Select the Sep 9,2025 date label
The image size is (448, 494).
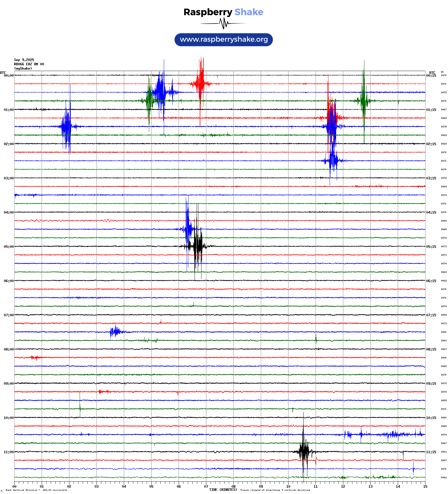point(24,60)
